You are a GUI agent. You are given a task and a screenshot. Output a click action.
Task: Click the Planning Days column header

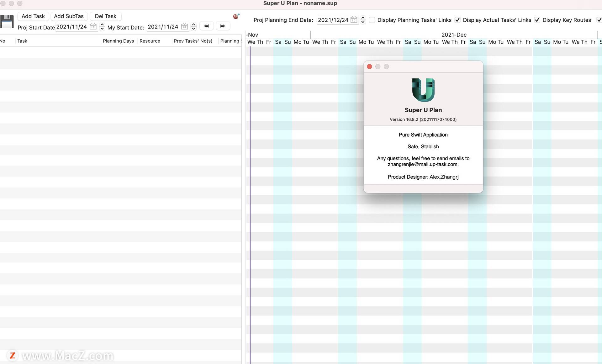[x=118, y=41]
